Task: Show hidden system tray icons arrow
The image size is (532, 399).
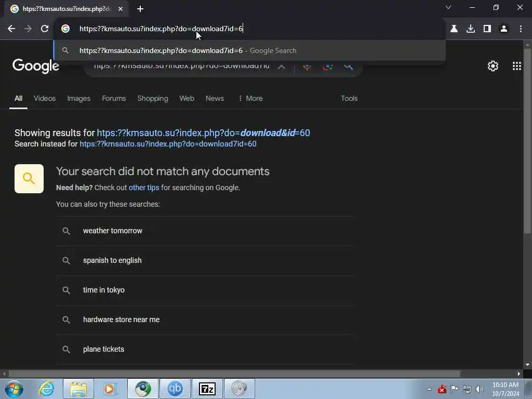Action: tap(429, 389)
